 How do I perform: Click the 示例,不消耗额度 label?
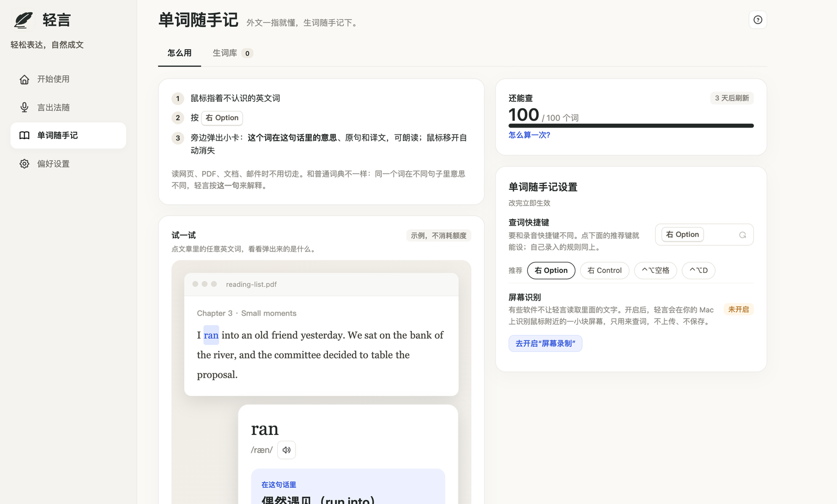(438, 236)
